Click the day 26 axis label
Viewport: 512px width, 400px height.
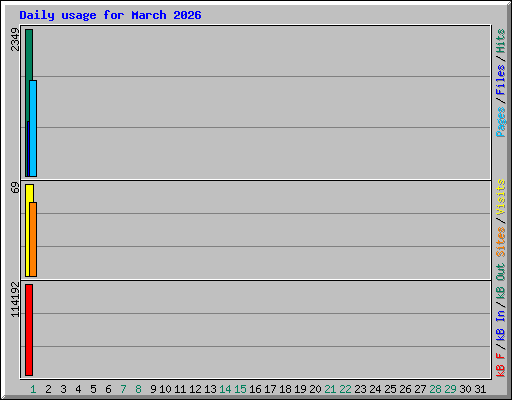[405, 389]
